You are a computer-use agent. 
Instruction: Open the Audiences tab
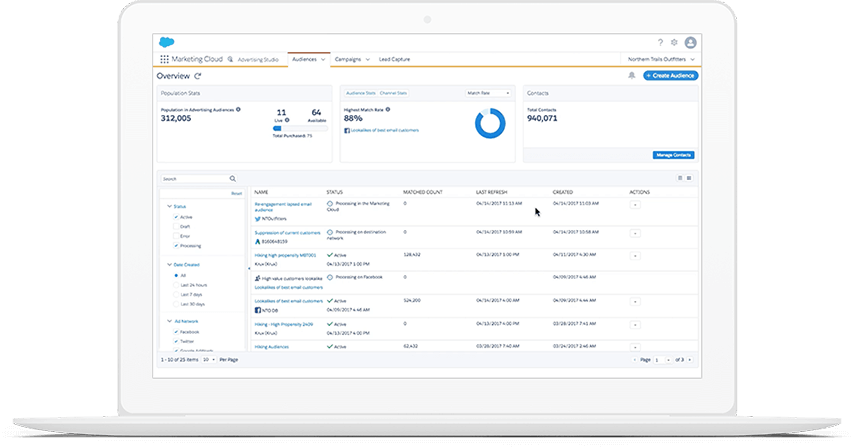(309, 59)
